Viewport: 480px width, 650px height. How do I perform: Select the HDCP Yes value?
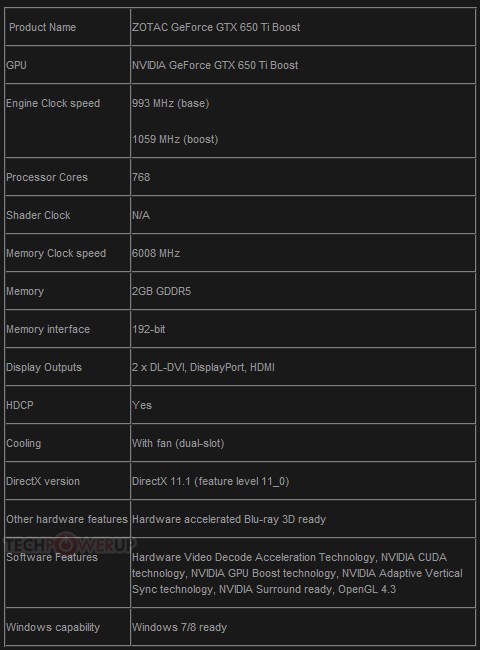click(x=142, y=405)
